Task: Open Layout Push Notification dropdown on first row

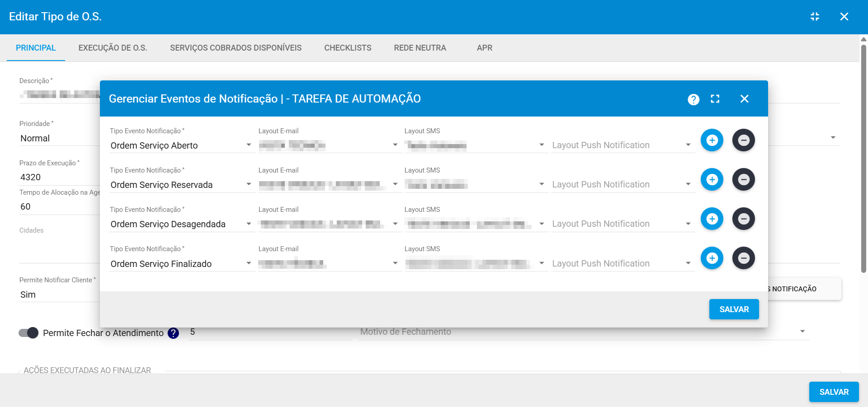Action: (688, 145)
